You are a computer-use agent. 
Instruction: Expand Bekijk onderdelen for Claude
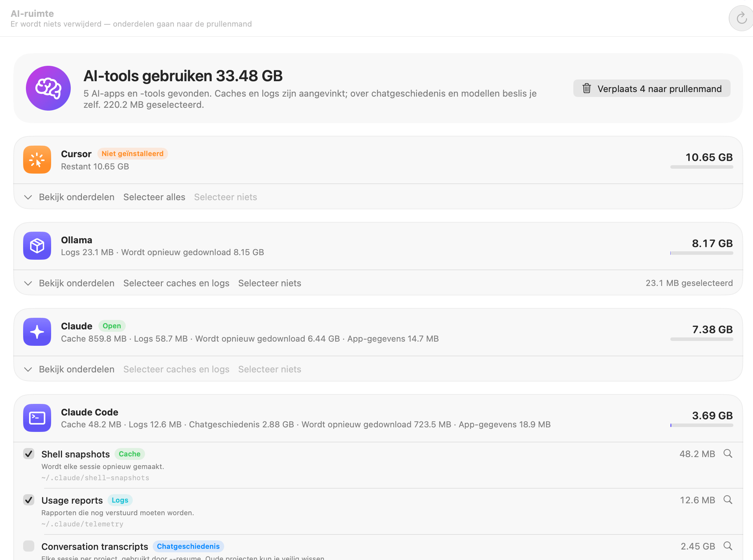69,369
